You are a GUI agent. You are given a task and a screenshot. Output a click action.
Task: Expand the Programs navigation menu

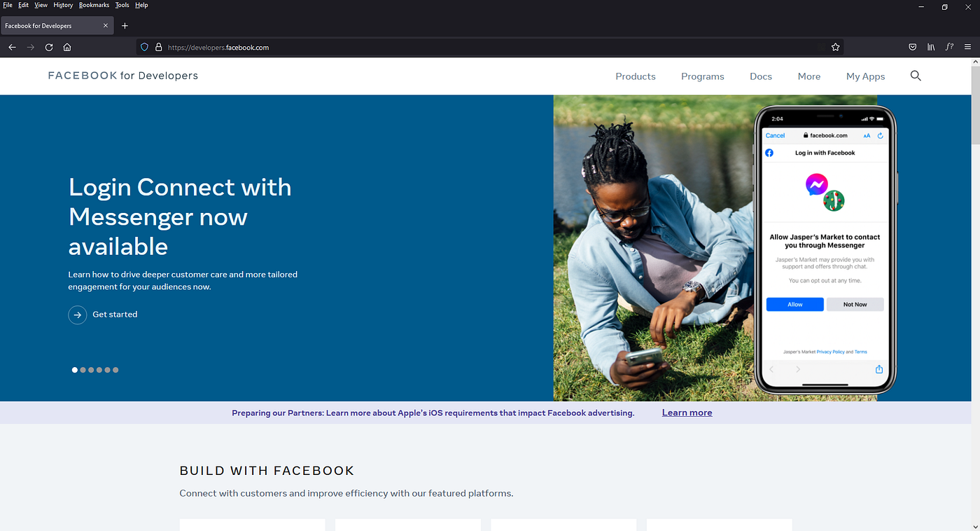point(703,76)
